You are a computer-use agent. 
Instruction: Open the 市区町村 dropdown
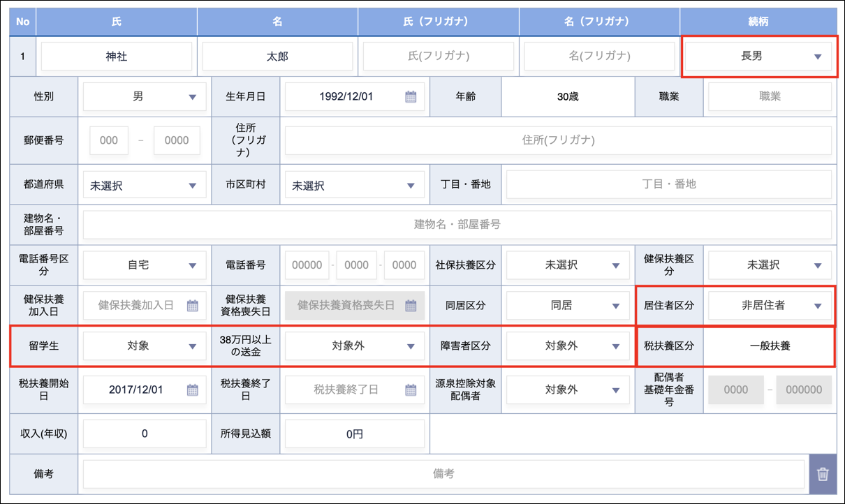[x=354, y=186]
